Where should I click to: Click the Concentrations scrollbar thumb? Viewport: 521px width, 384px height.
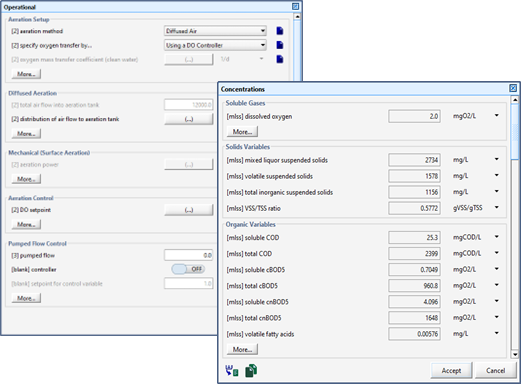tap(515, 132)
